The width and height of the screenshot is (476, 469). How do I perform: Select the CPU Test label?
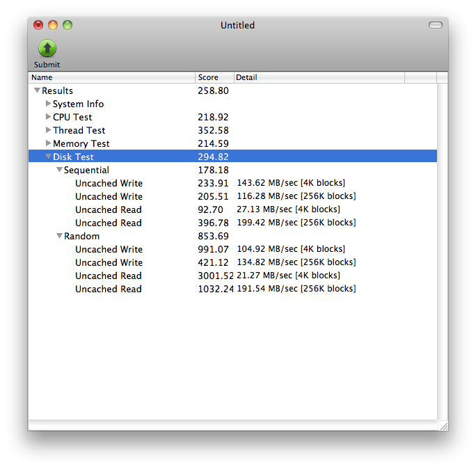click(72, 117)
